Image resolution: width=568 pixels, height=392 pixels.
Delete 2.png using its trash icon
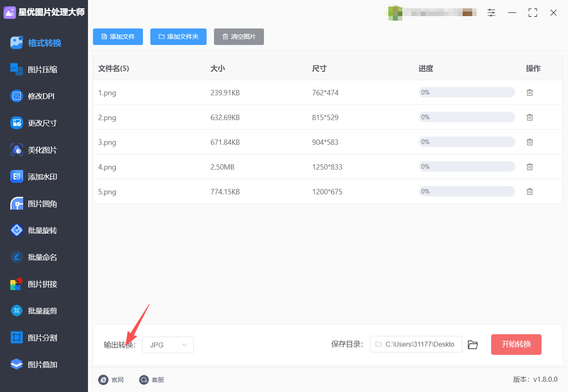(530, 117)
